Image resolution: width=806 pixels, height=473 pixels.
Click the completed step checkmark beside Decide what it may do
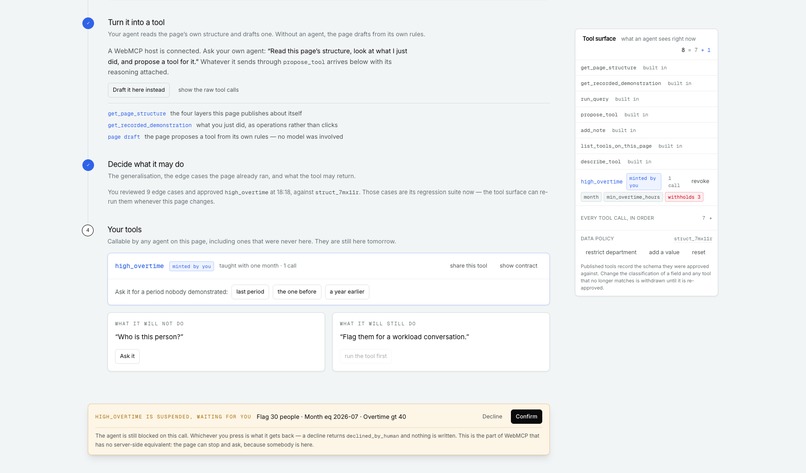[x=88, y=165]
